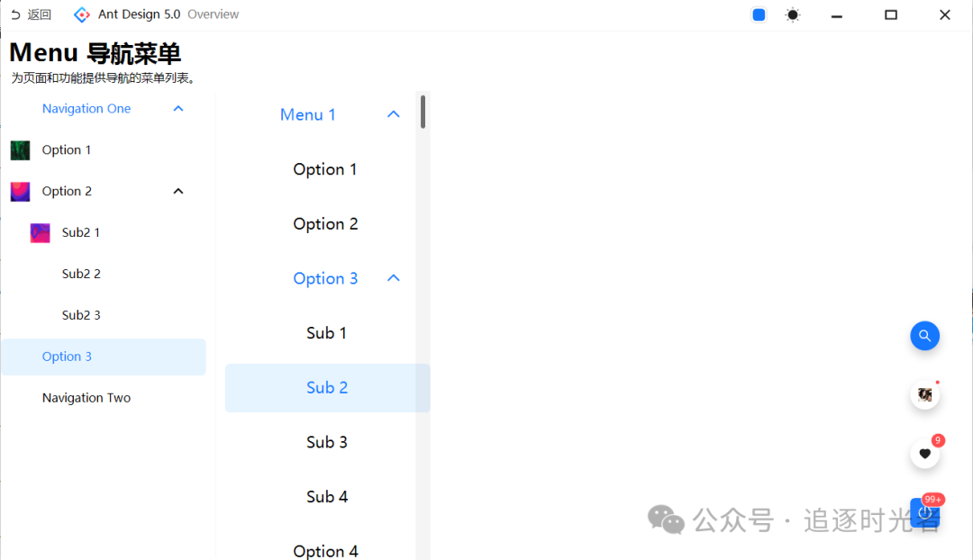Click the blue search floating button

[924, 336]
